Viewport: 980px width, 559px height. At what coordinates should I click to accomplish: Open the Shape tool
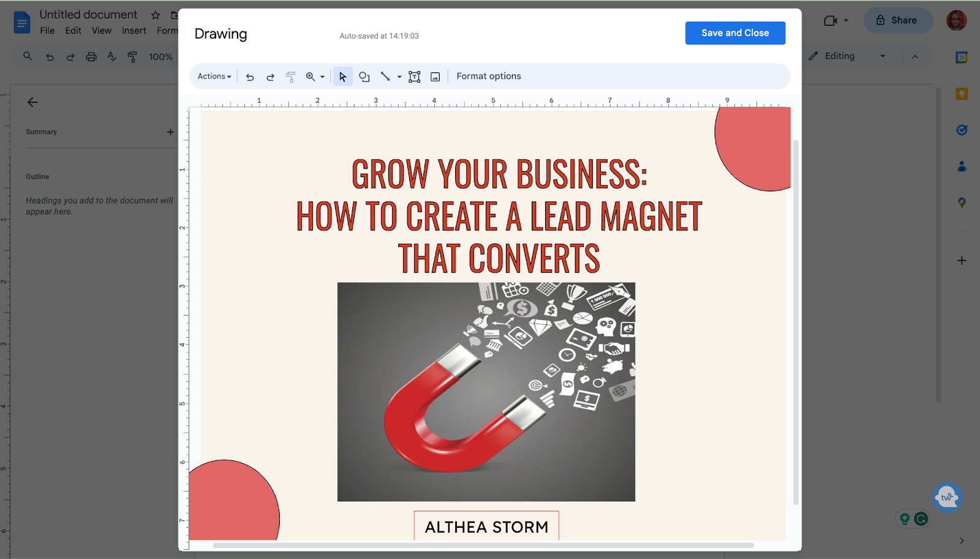coord(364,77)
